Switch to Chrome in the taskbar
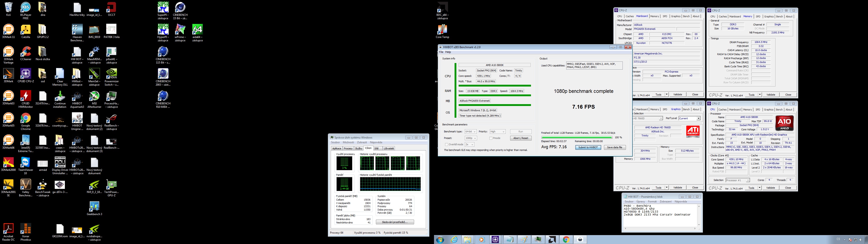Screen dimensions: 868x244 pos(566,240)
